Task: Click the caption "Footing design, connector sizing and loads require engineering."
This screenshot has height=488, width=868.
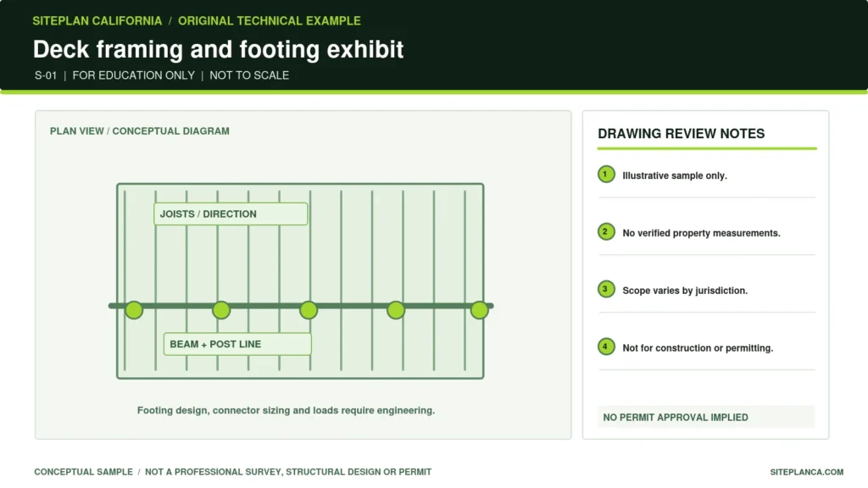Action: pyautogui.click(x=287, y=411)
